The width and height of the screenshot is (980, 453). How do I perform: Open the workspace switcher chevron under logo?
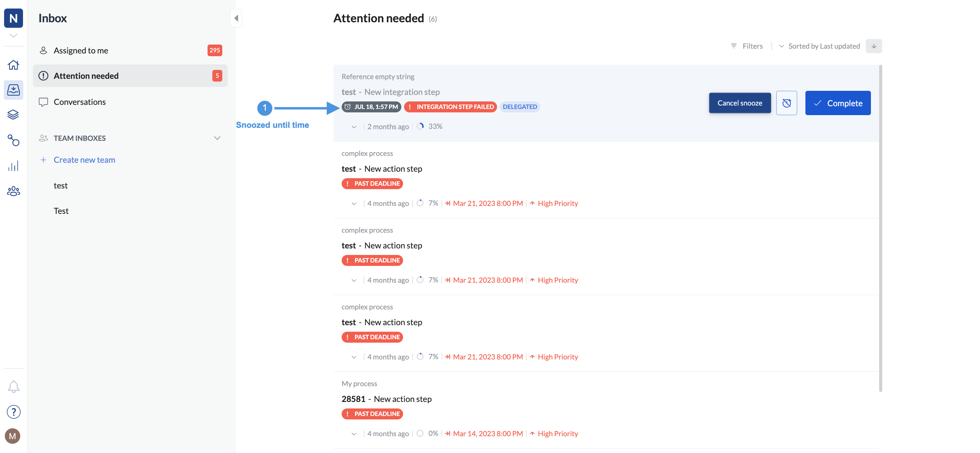pyautogui.click(x=13, y=36)
